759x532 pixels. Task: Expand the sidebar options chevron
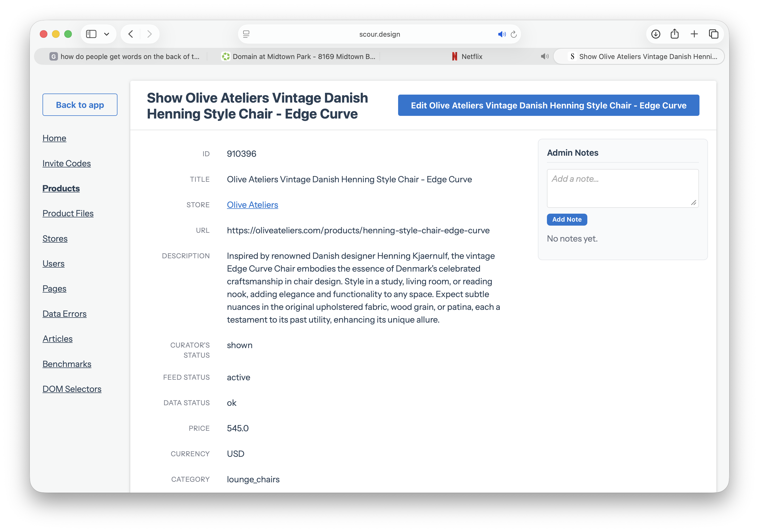coord(107,34)
